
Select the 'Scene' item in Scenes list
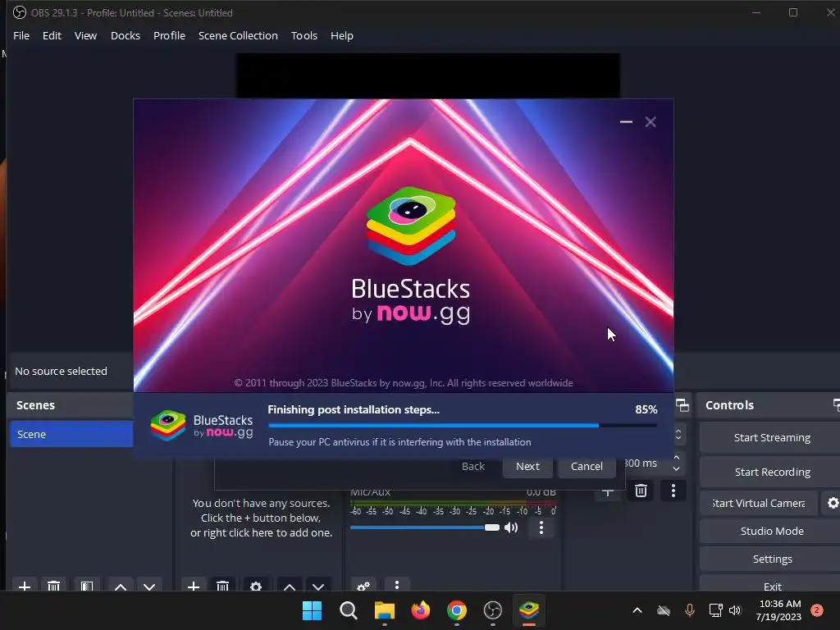pos(71,434)
